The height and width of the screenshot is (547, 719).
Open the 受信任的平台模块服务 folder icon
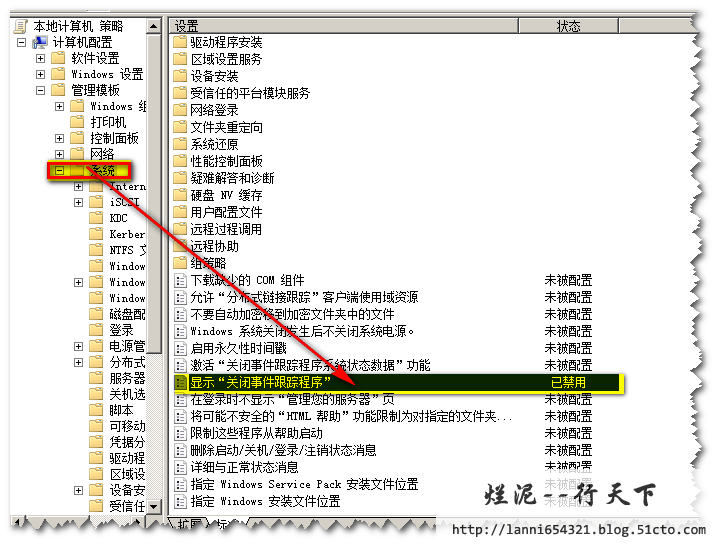click(180, 93)
